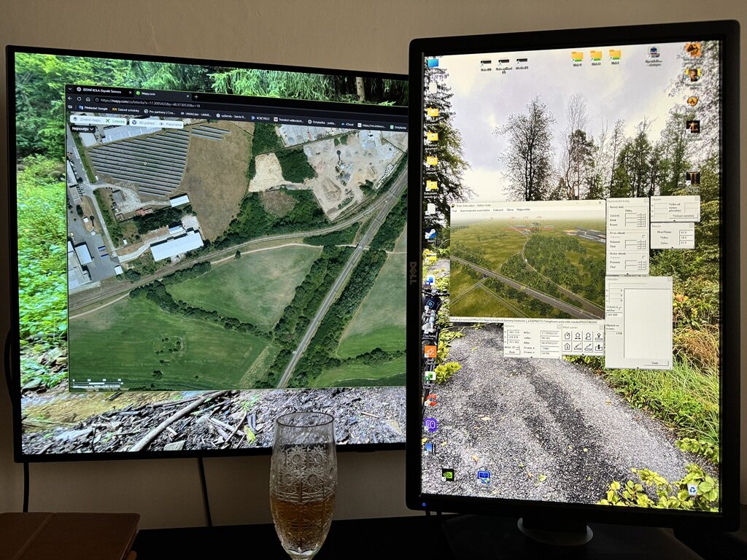Select the last tool in the bottom palette row

coord(599,348)
